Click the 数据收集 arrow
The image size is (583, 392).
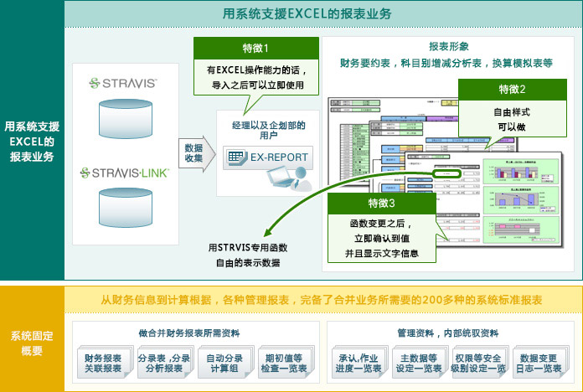pyautogui.click(x=197, y=153)
